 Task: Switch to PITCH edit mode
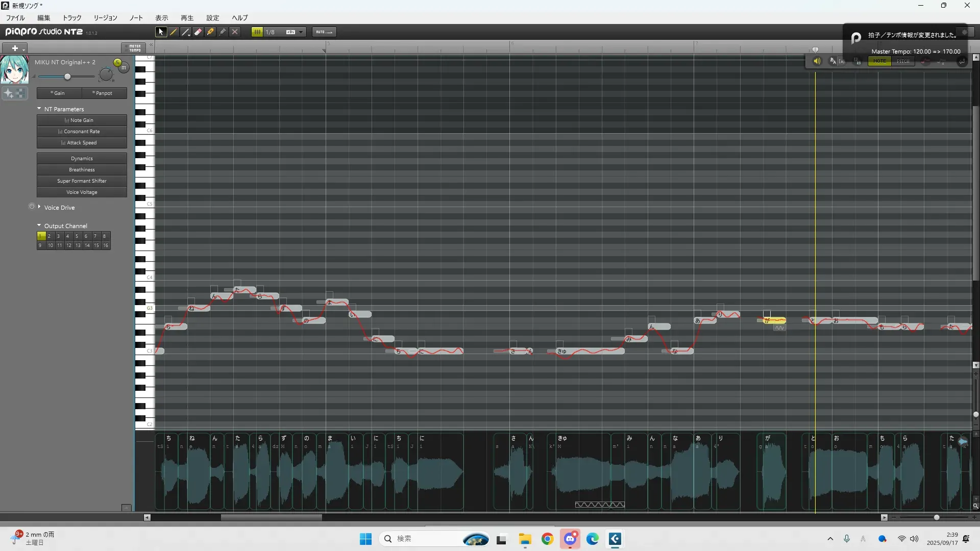[903, 61]
